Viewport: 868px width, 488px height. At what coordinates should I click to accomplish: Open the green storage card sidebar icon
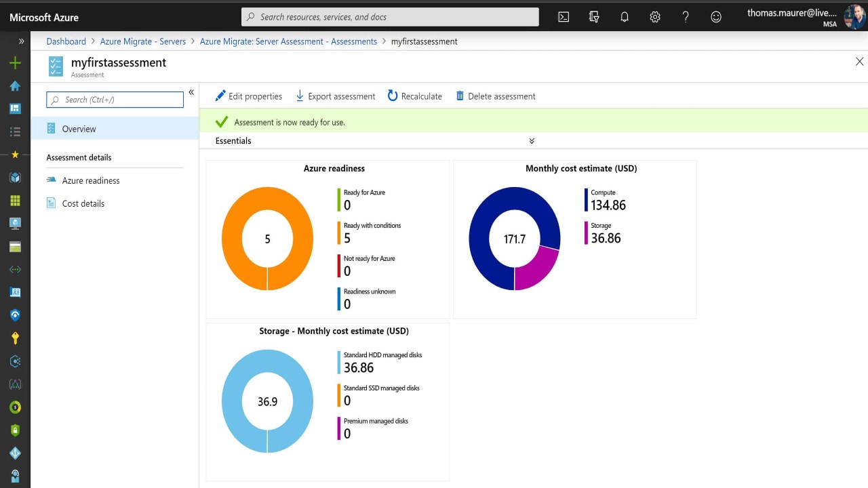point(15,247)
